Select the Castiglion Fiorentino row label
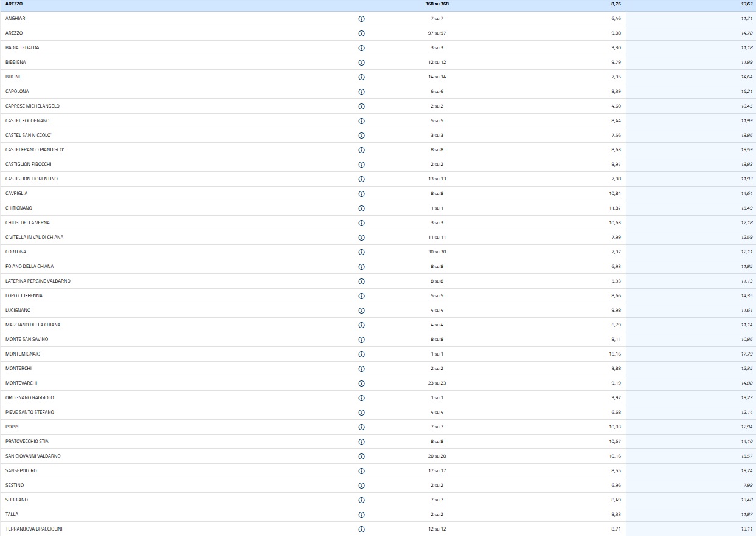Screen dimensions: 756x536 click(32, 179)
